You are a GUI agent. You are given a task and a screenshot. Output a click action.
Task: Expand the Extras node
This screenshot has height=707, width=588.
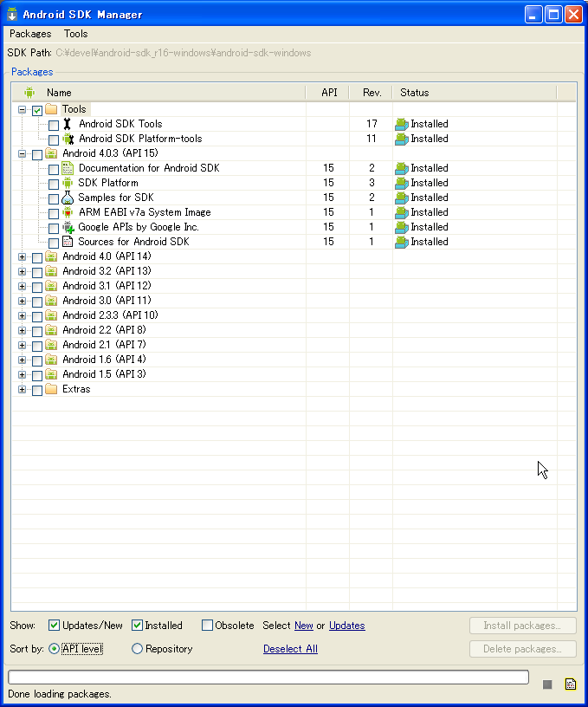click(22, 390)
